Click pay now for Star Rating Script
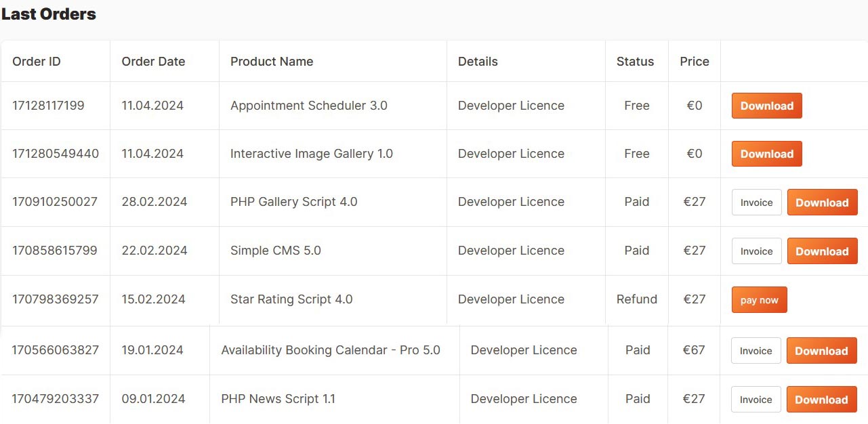 (759, 300)
